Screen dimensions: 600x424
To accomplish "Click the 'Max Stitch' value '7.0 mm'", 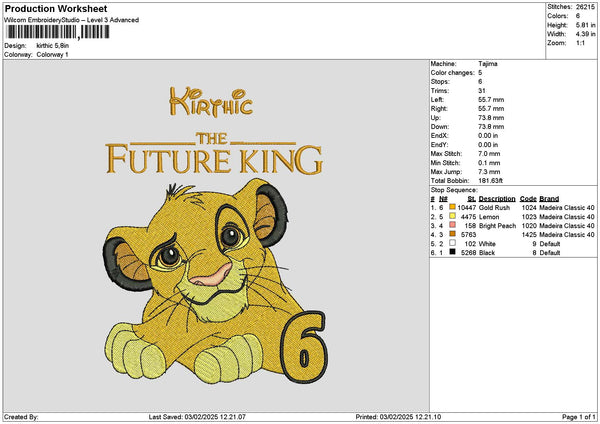I will 489,153.
